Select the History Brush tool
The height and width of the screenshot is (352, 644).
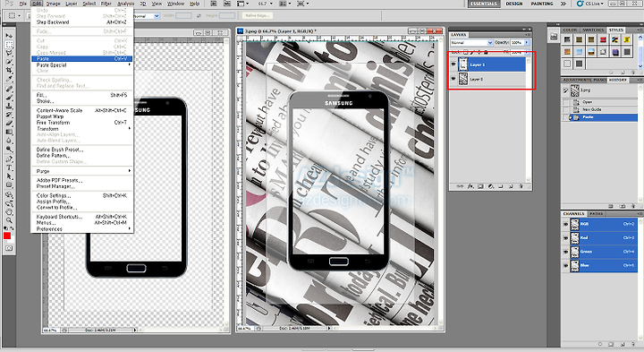click(x=9, y=115)
